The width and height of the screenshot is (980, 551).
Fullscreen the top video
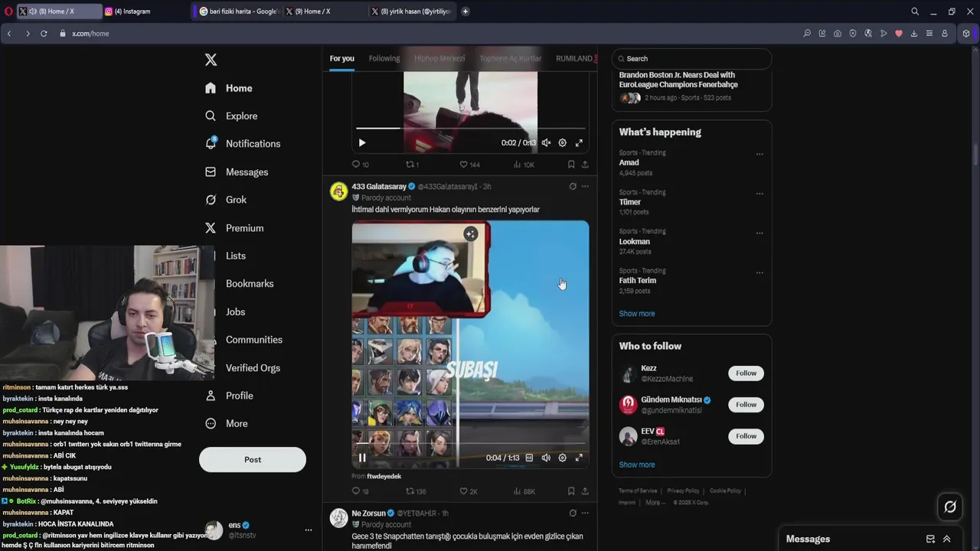coord(579,143)
